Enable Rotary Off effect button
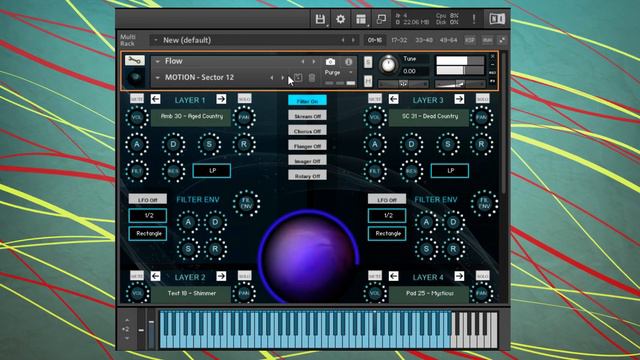The width and height of the screenshot is (640, 360). coord(307,176)
